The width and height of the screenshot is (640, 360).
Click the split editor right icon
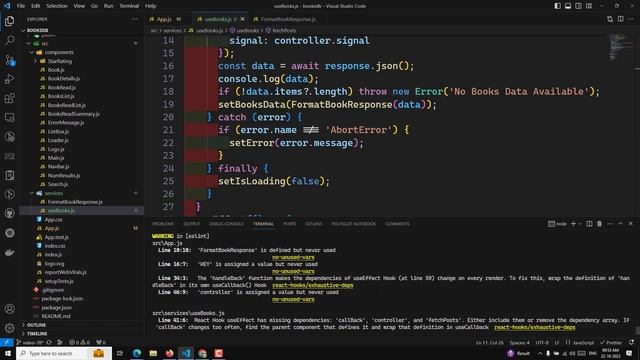[620, 19]
